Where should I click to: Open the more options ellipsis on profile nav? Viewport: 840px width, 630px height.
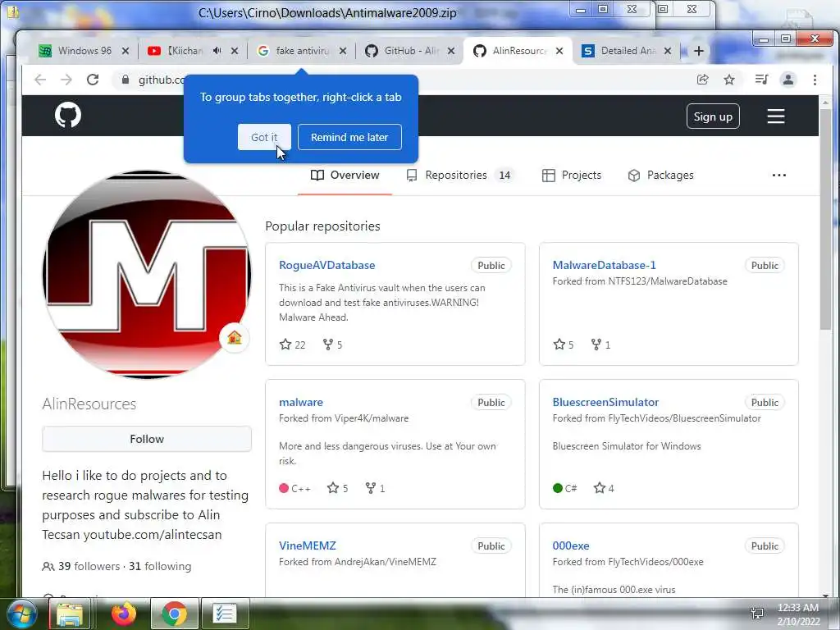(779, 176)
